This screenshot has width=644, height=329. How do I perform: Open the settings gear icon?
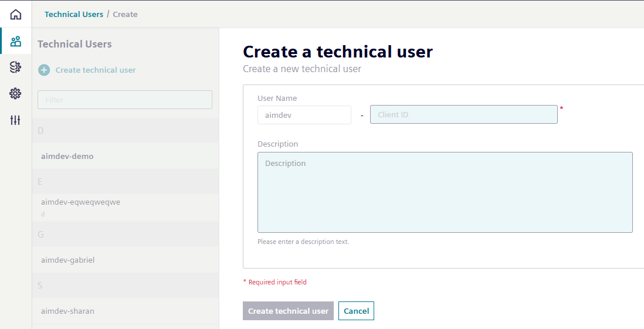click(x=16, y=94)
